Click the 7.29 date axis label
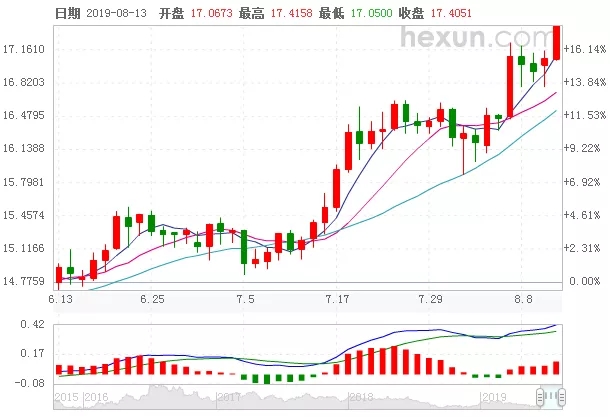The image size is (610, 417). click(431, 300)
